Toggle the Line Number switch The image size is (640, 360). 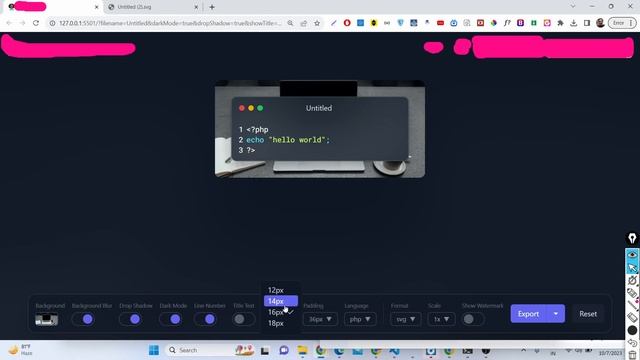(205, 319)
